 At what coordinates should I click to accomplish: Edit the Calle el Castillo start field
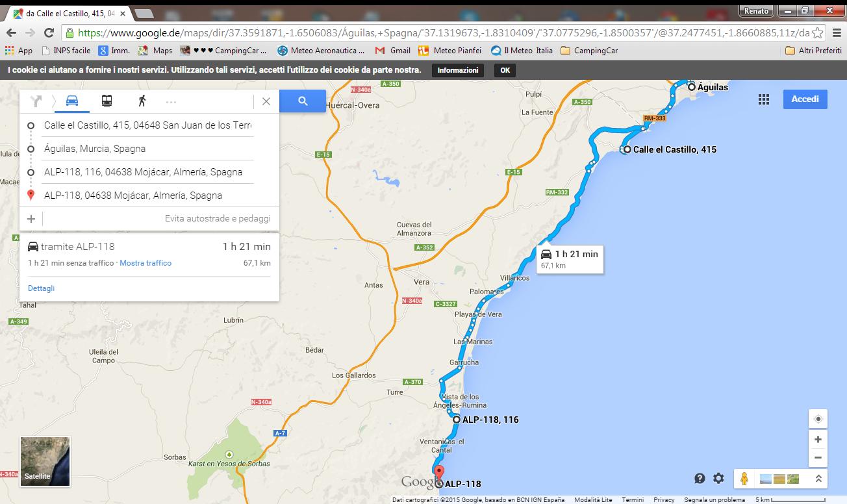(148, 125)
